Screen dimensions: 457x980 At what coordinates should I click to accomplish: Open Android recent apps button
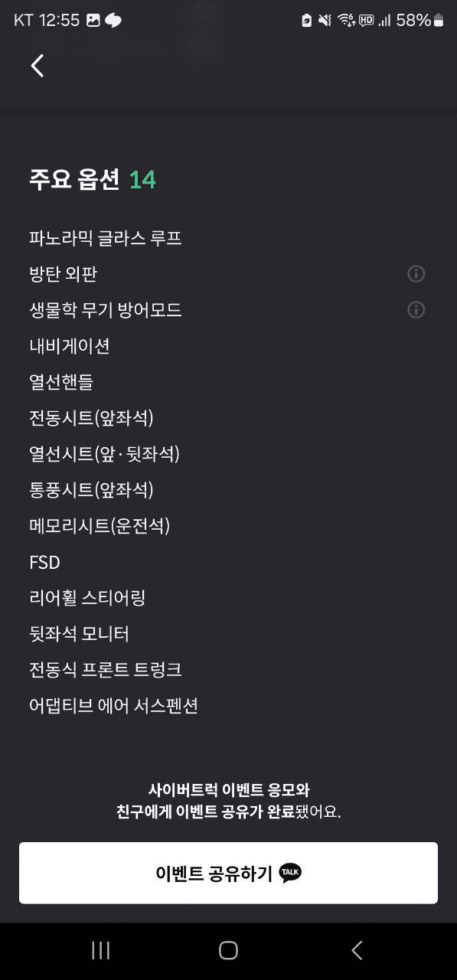100,950
